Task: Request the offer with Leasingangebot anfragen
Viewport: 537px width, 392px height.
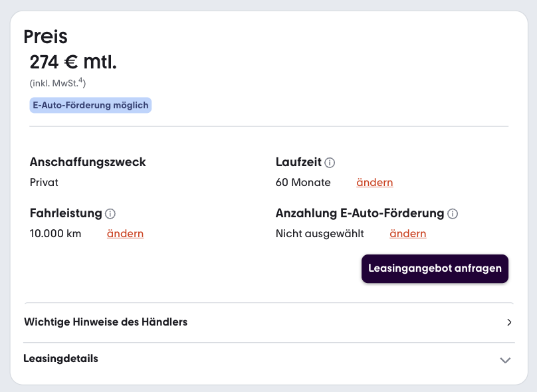Action: (435, 268)
